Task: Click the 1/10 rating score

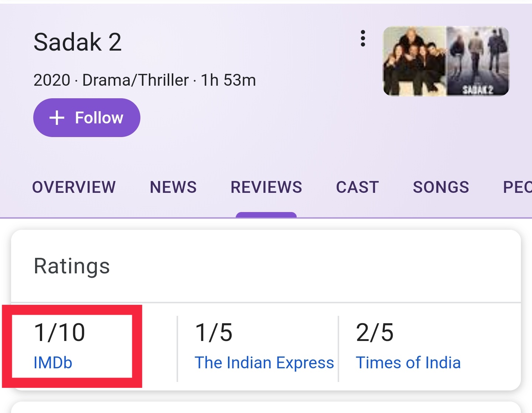Action: [x=59, y=332]
